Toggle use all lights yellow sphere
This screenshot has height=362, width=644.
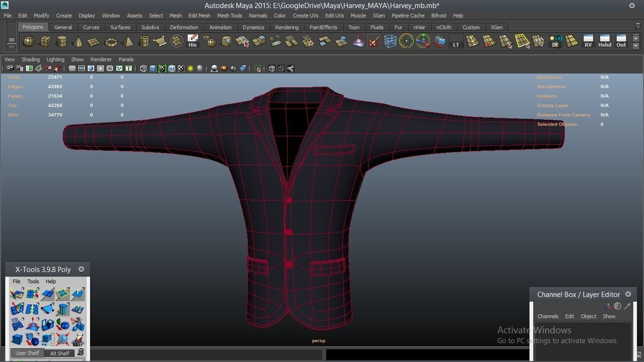[x=190, y=68]
